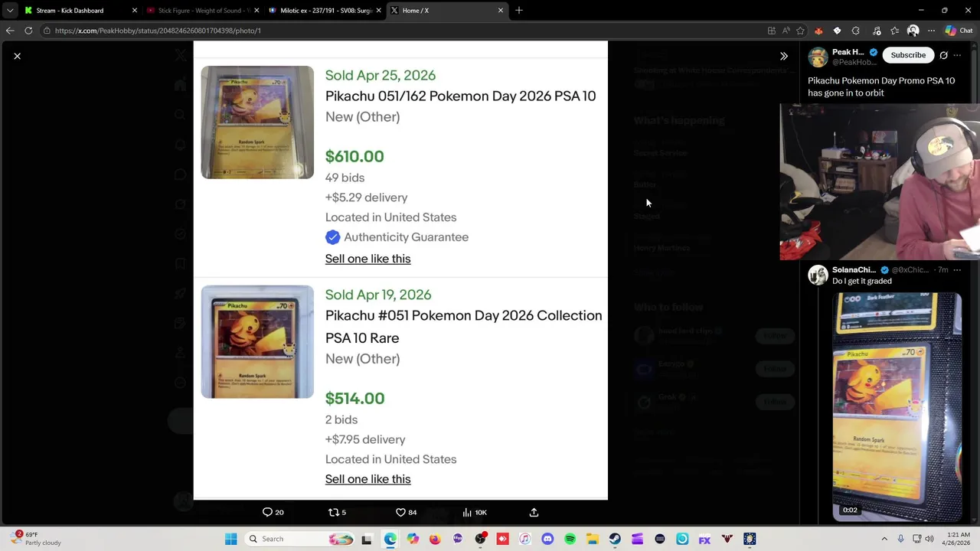Open the white tag-shaped extension icon
980x551 pixels.
point(837,31)
